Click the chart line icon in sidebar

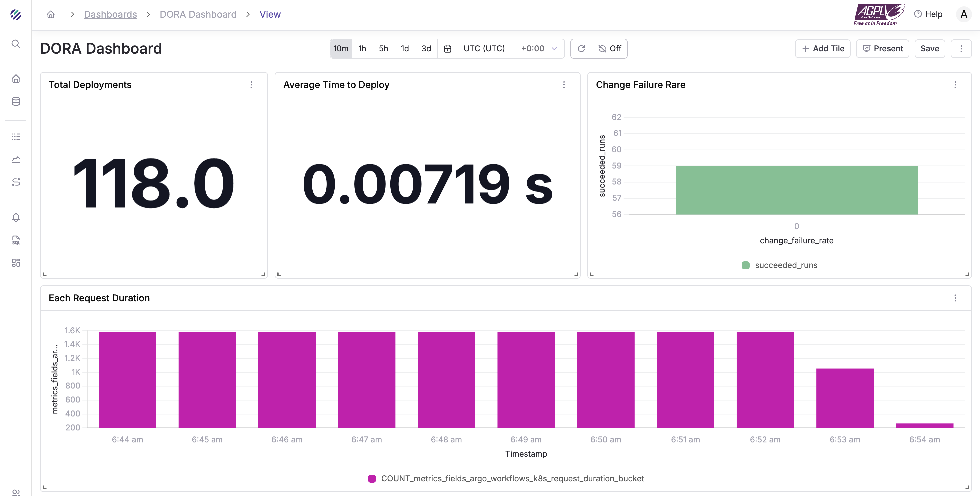(16, 159)
